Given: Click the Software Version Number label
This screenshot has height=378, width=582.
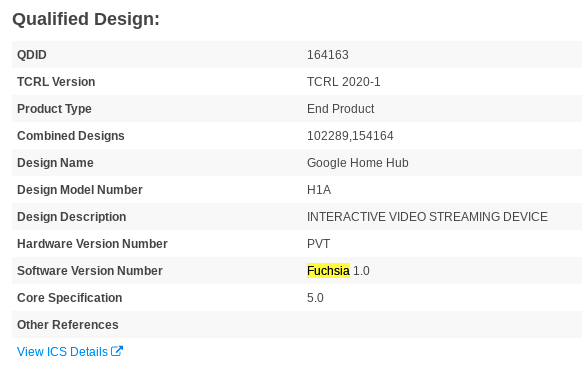Looking at the screenshot, I should point(90,271).
